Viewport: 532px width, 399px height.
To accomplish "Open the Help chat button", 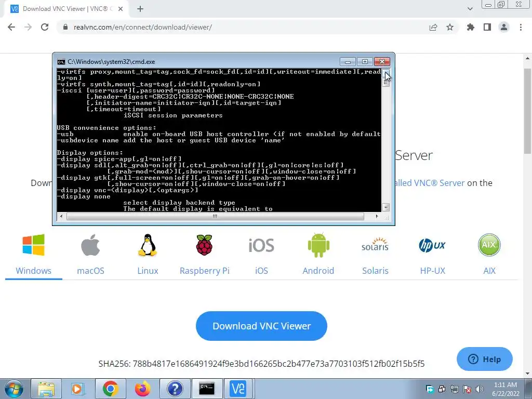I will pos(485,359).
